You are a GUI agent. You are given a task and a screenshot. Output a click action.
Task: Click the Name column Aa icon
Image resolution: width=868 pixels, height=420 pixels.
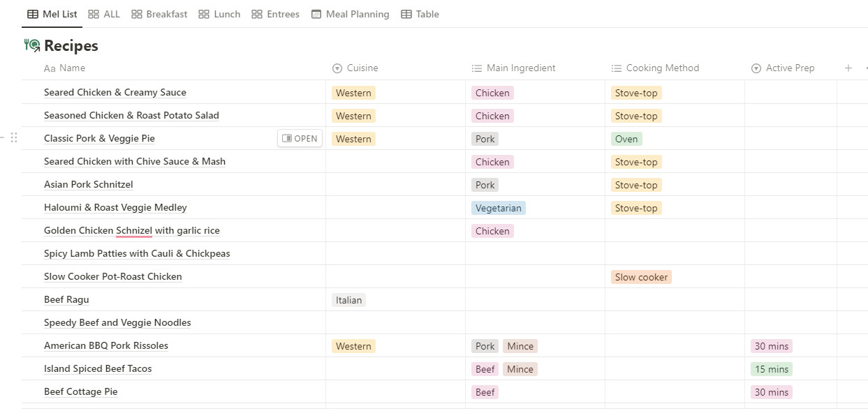point(50,68)
